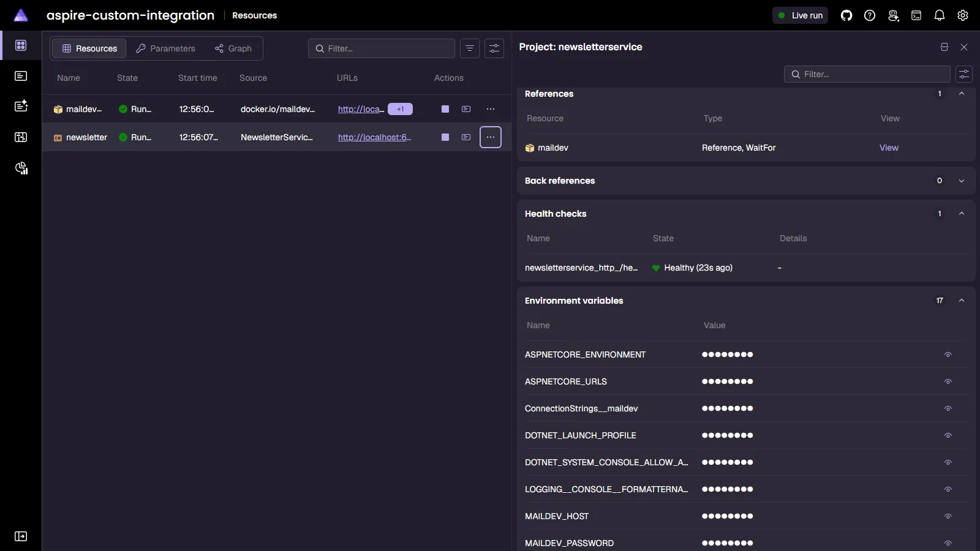Reveal LOGGING__CONSOLE__FORMATTERNA value
The image size is (980, 551).
tap(948, 489)
